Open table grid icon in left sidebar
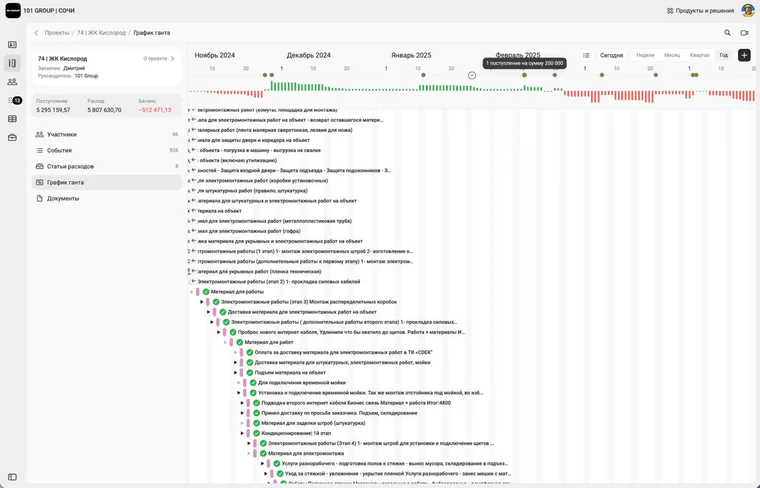Viewport: 760px width, 488px height. (13, 119)
